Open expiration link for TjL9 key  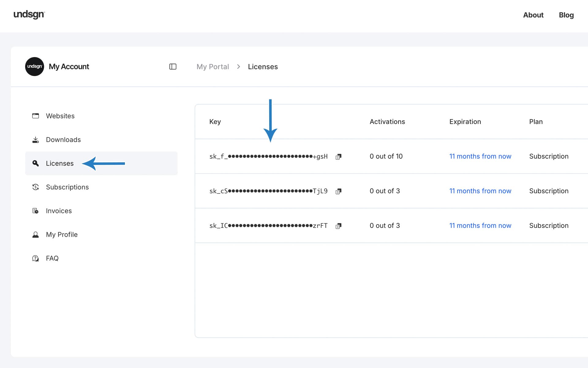tap(480, 191)
